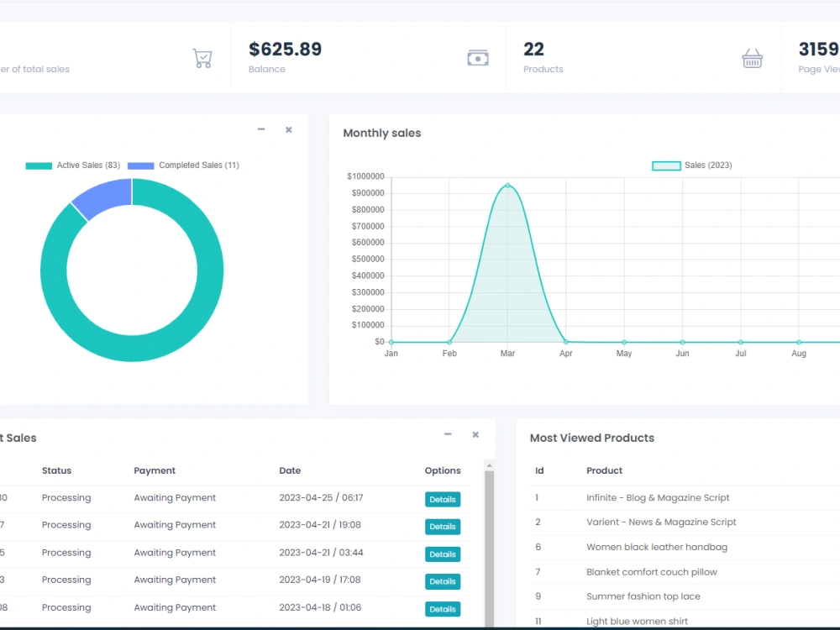Click the March peak data point
Screen dimensions: 840x630
point(507,186)
